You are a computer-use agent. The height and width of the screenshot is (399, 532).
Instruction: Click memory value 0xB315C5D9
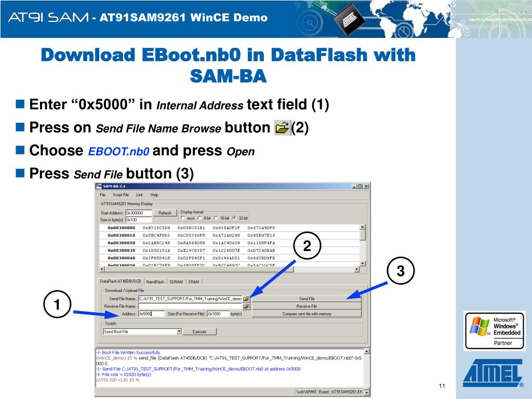[156, 228]
